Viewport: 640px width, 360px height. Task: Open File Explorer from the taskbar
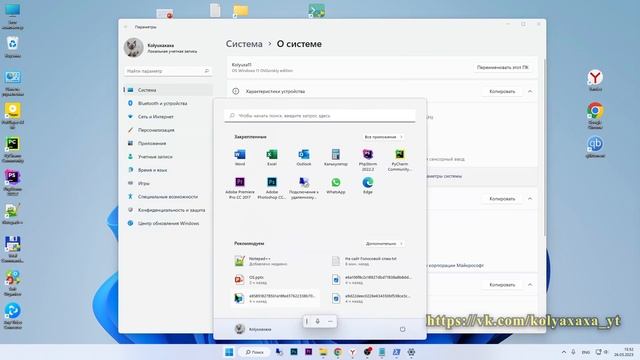323,352
